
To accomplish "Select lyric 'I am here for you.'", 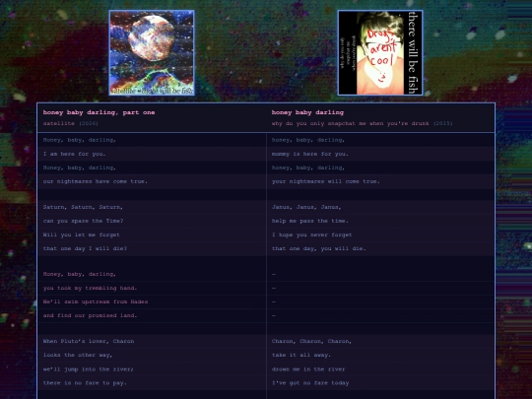I will pos(74,154).
